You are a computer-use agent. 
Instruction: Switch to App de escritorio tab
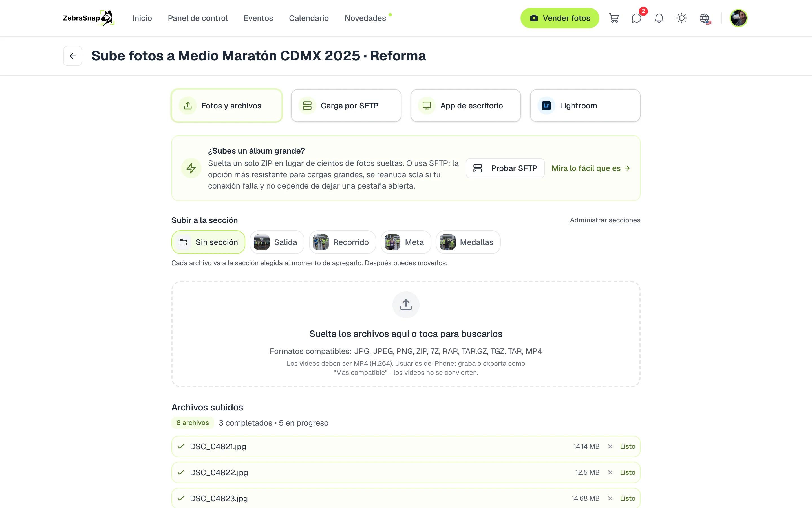(x=465, y=106)
